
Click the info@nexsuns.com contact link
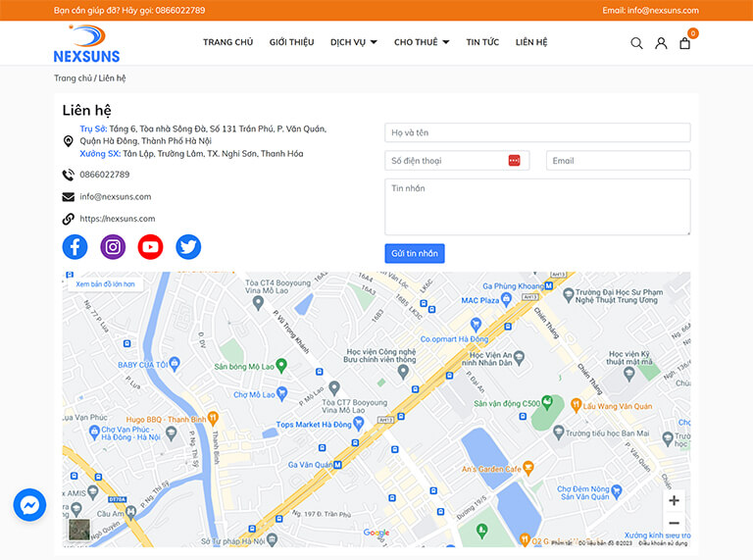(x=116, y=197)
